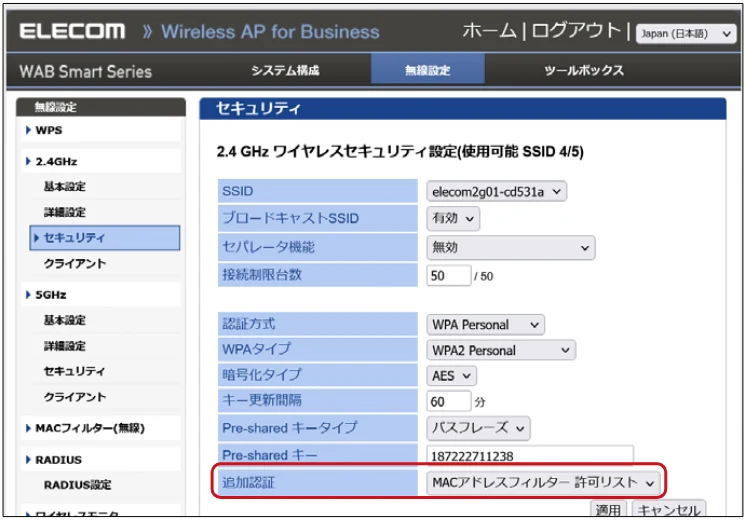
Task: Click the ログアウト link
Action: click(576, 31)
